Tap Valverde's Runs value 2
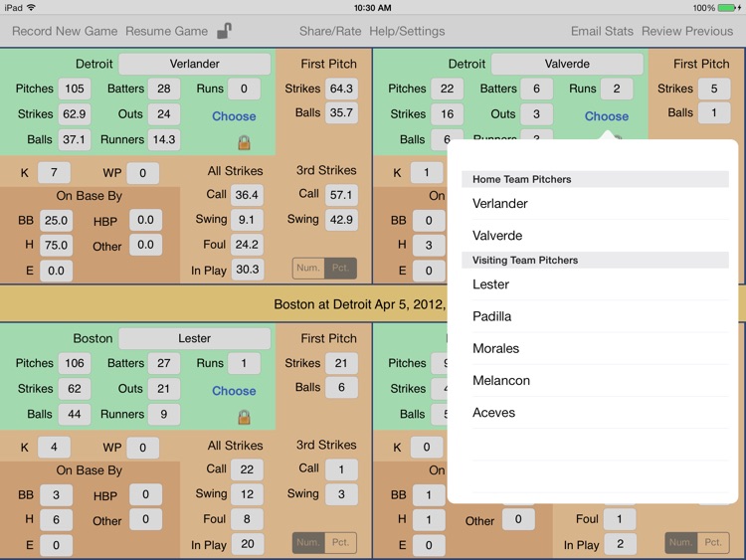Screen dimensions: 746x560 [x=617, y=89]
